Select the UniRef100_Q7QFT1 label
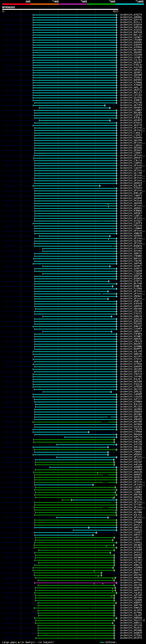Screen dimensions: 146x644 131,281
